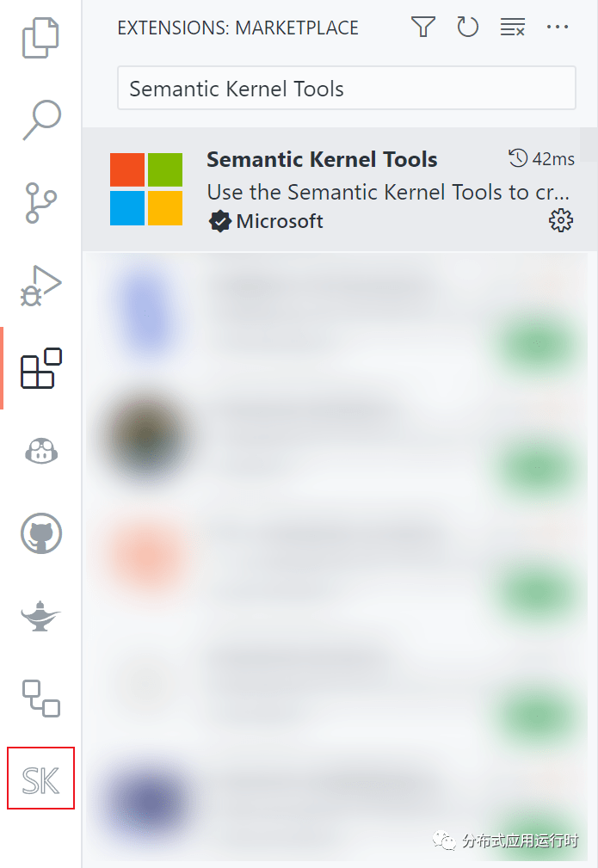Clear the extension search results
The height and width of the screenshot is (868, 598).
pyautogui.click(x=512, y=27)
